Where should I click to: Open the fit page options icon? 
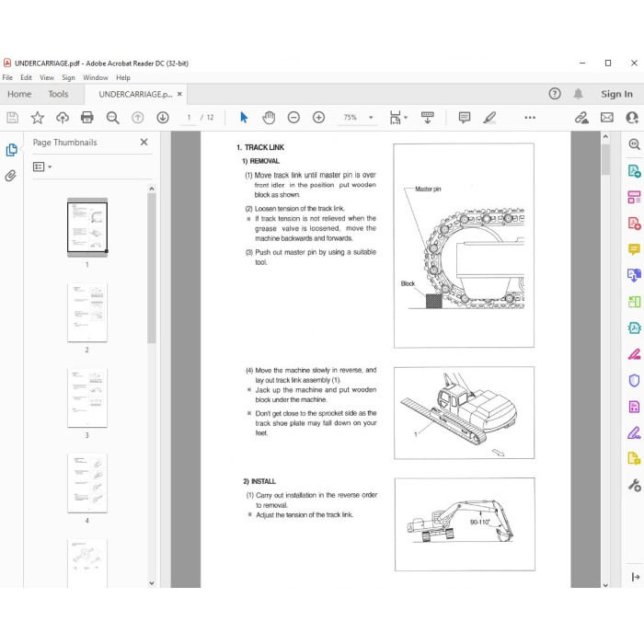click(395, 118)
